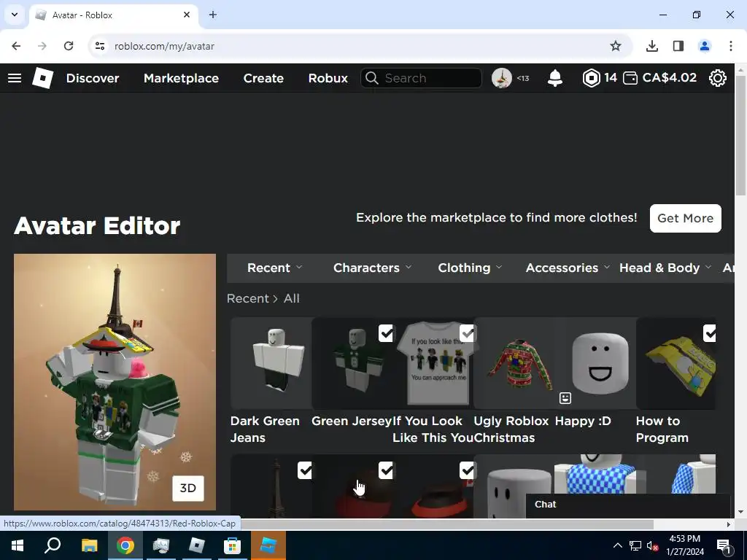Uncheck the Red Roblox Cap item

point(387,470)
